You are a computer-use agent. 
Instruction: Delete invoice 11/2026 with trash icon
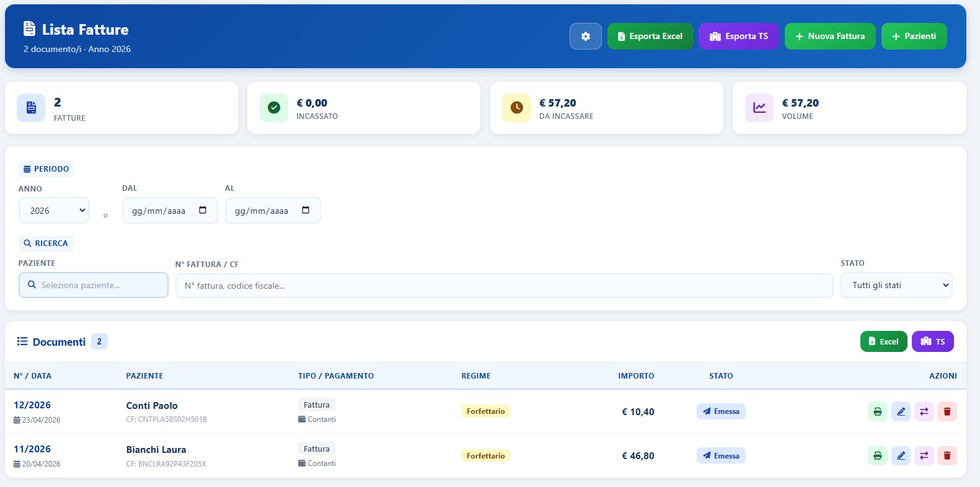pyautogui.click(x=947, y=455)
